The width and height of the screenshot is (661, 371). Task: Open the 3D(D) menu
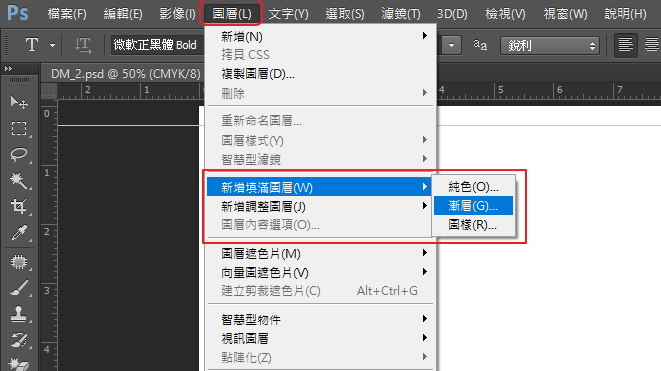coord(452,14)
